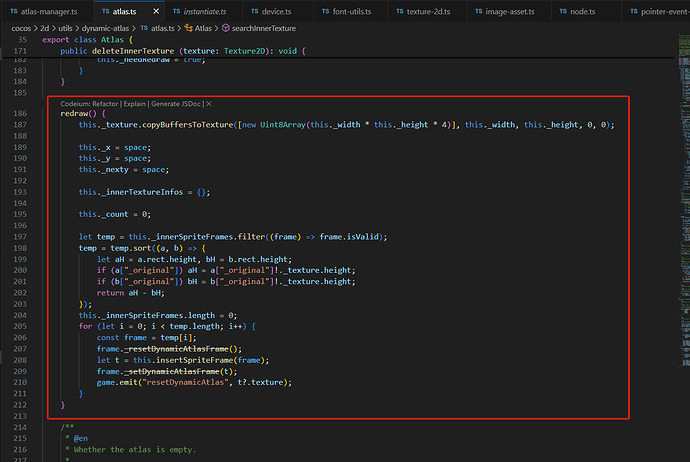The height and width of the screenshot is (462, 690).
Task: Click the method cube icon before searchInnerTexture
Action: click(225, 28)
